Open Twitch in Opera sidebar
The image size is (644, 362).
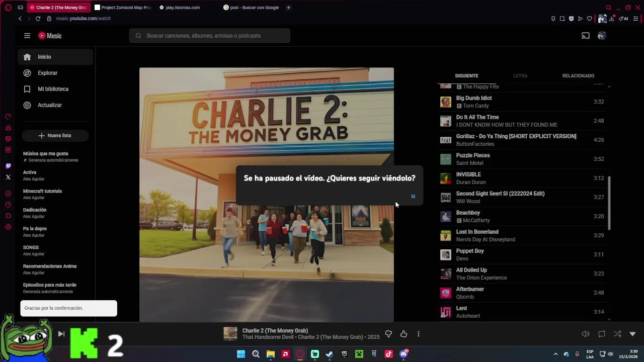point(8,166)
